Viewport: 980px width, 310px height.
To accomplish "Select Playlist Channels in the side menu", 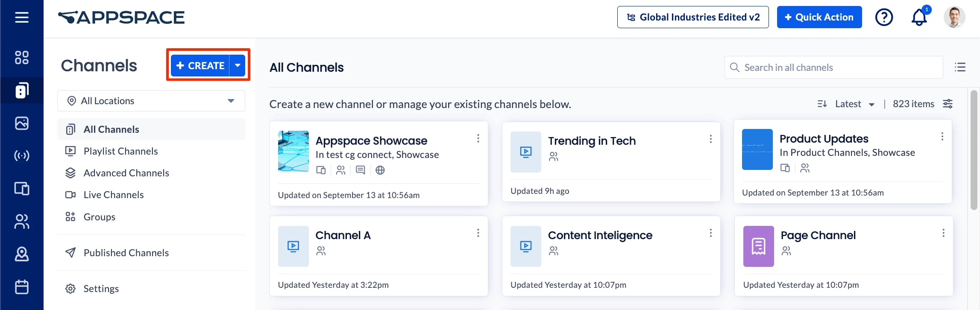I will [x=151, y=151].
